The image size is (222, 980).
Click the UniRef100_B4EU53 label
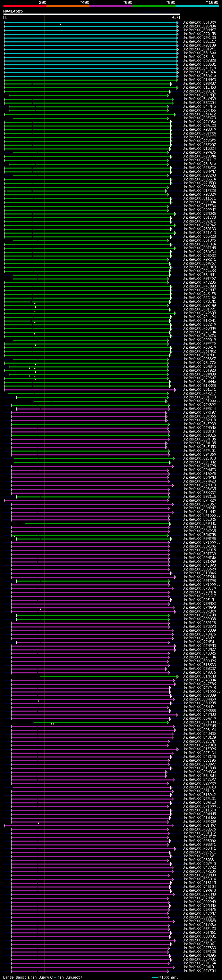[x=199, y=447]
